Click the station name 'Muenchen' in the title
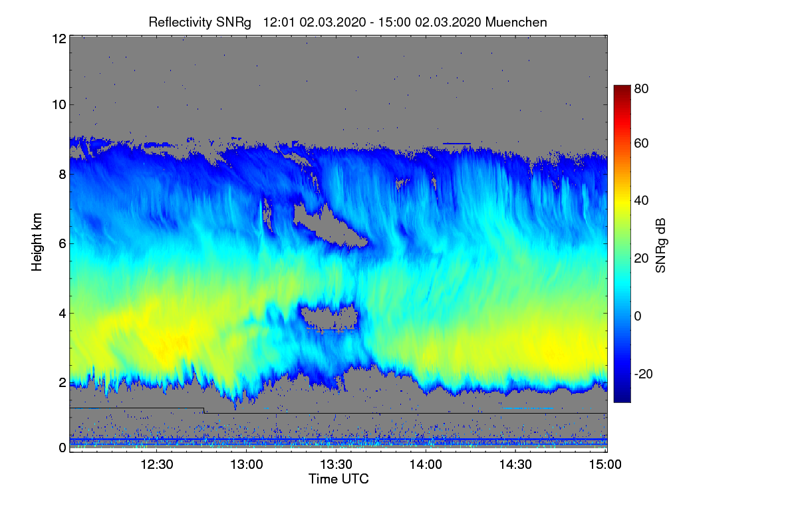This screenshot has width=798, height=532. coord(517,22)
